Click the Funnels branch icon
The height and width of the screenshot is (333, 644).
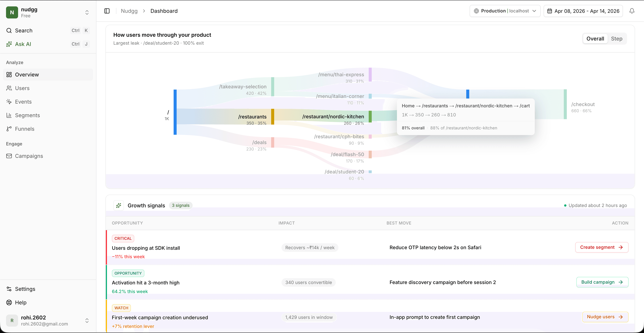[x=9, y=129]
